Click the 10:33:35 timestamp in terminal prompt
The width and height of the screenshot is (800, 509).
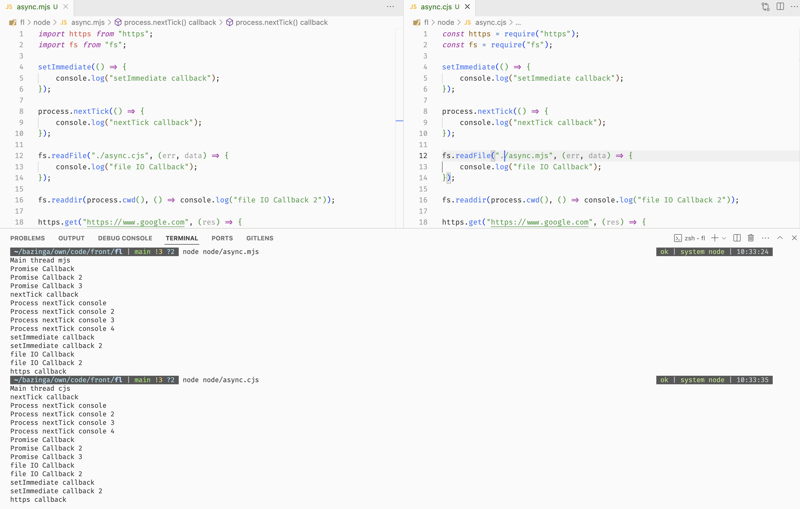752,380
